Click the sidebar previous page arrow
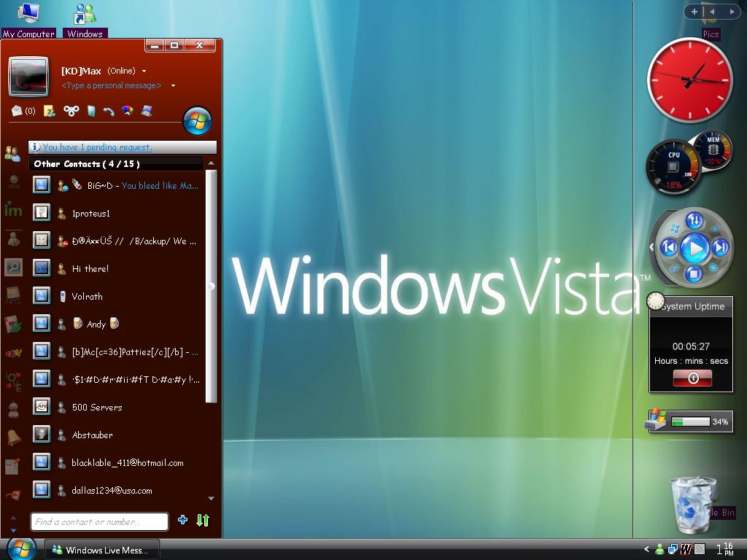Image resolution: width=747 pixels, height=560 pixels. [x=712, y=12]
